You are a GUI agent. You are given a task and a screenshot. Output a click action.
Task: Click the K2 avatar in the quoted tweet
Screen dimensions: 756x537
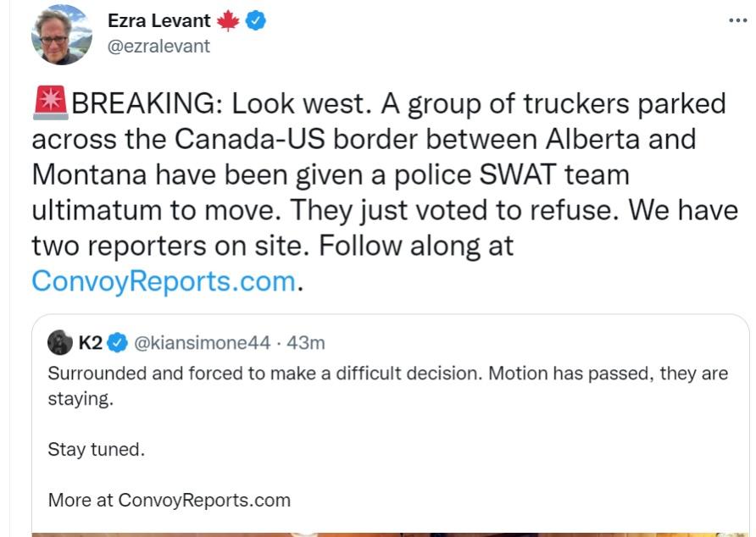coord(60,342)
